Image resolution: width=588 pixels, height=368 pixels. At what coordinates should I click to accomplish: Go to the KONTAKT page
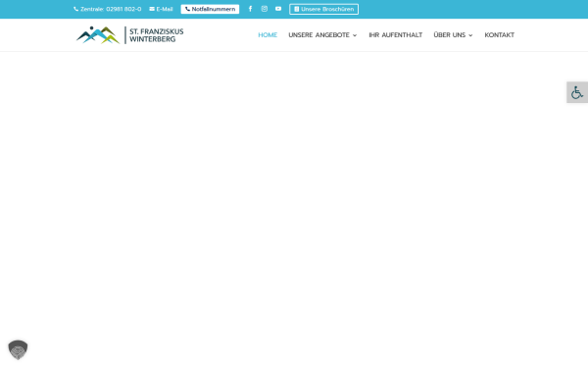(500, 35)
